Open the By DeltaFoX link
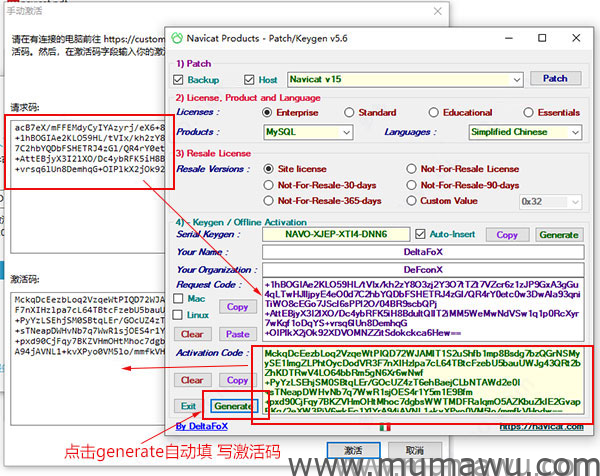 tap(202, 426)
